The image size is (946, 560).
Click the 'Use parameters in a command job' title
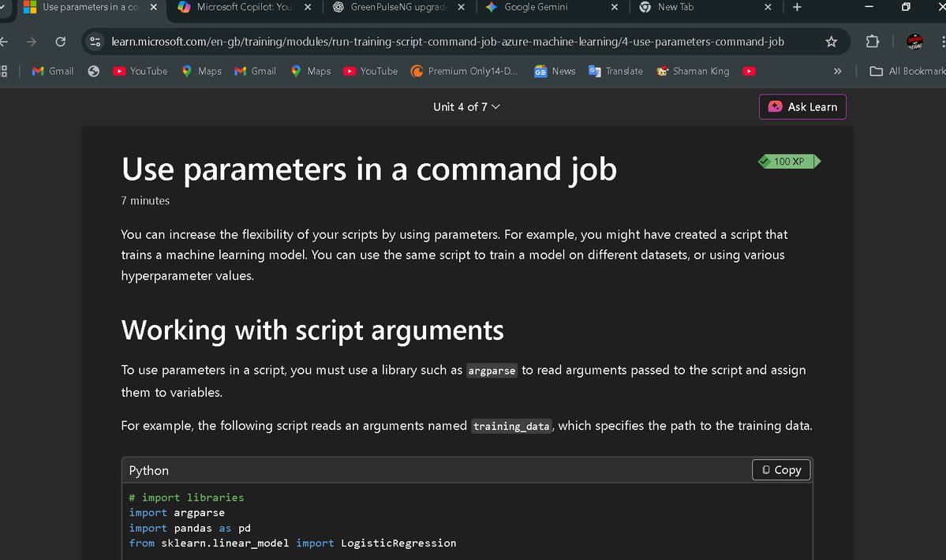point(369,169)
